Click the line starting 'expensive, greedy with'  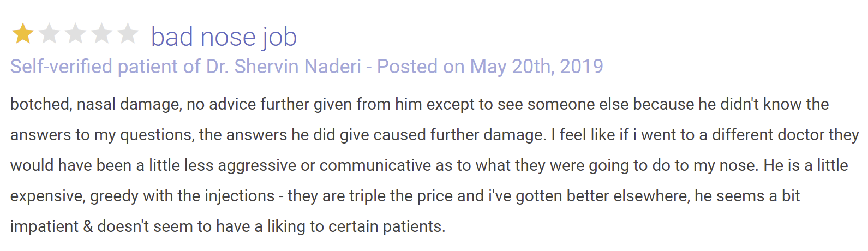[405, 196]
